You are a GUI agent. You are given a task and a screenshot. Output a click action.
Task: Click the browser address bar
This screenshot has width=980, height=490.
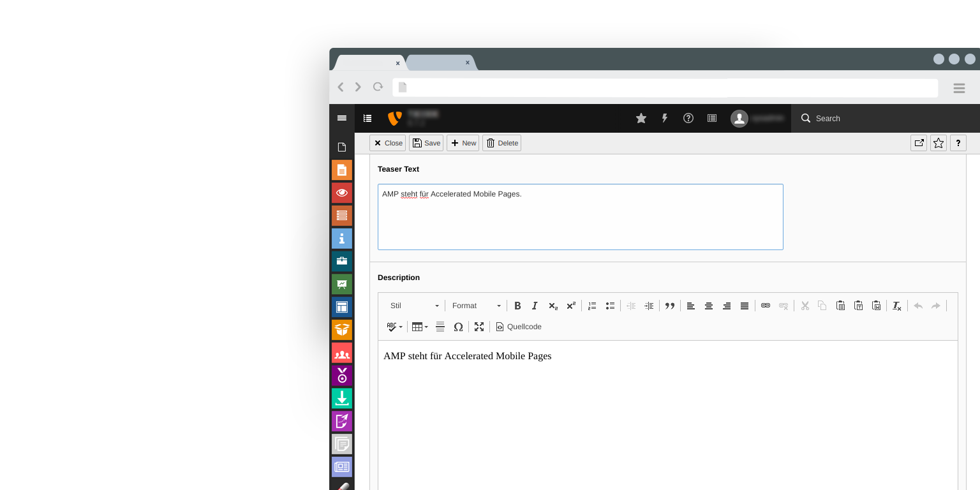(x=665, y=87)
